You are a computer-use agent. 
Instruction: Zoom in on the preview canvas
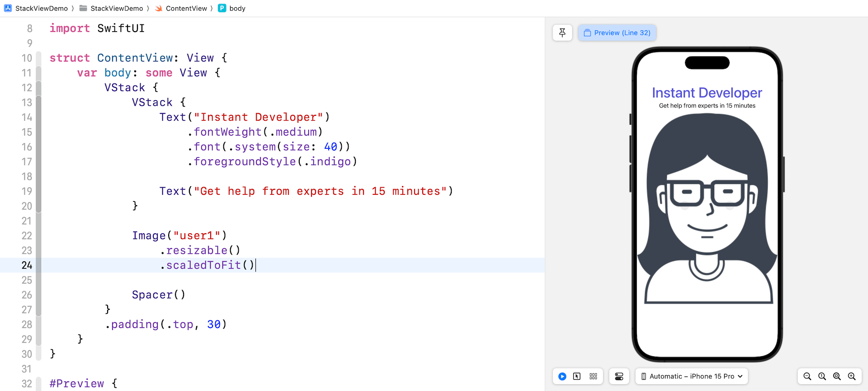852,377
